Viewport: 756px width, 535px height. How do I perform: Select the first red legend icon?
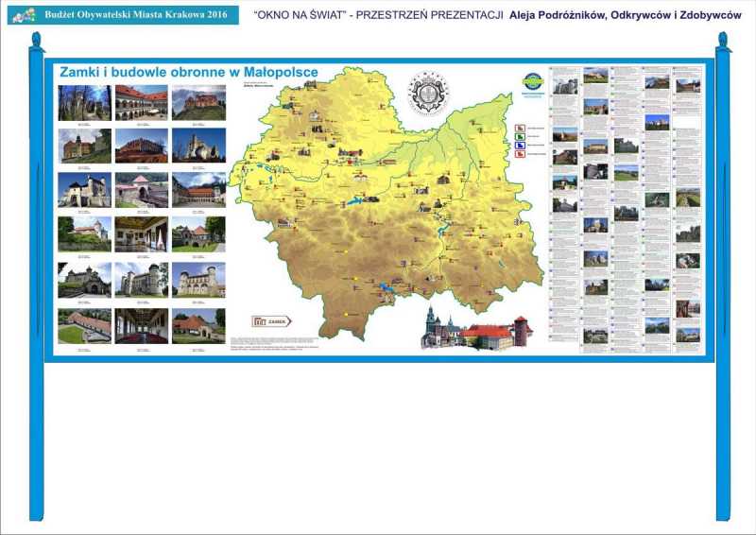click(520, 127)
